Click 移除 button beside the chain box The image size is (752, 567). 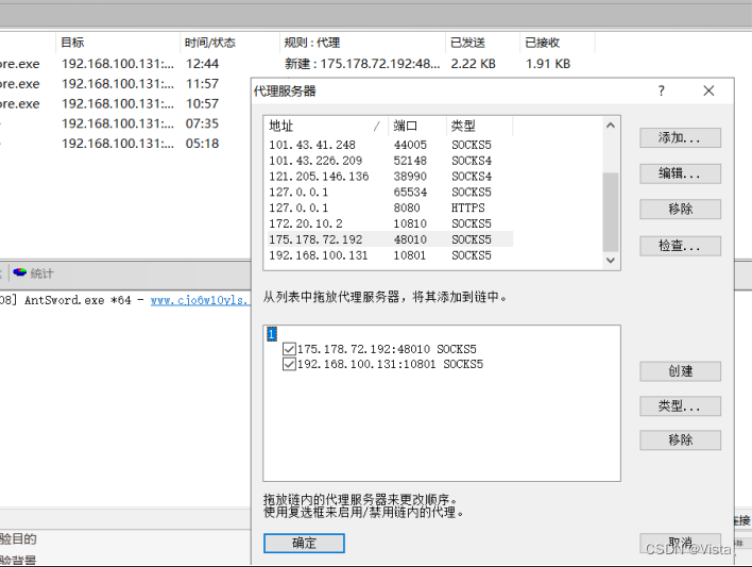(x=680, y=440)
